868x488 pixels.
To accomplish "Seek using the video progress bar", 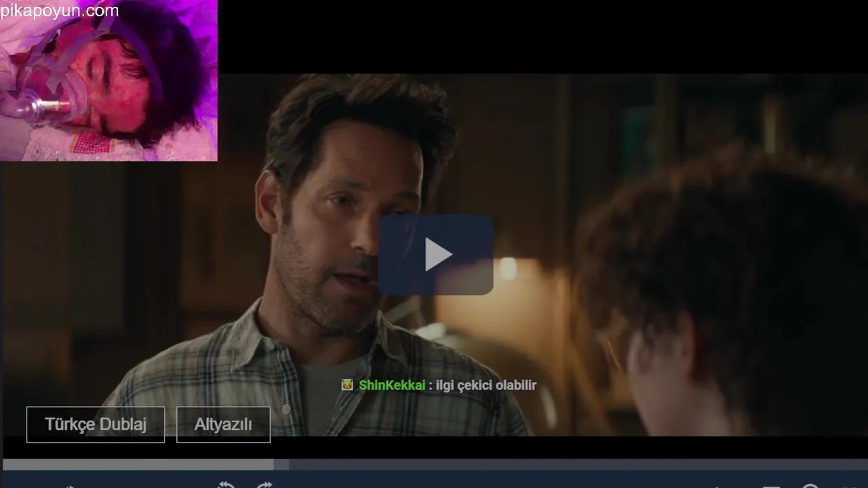I will [x=434, y=464].
